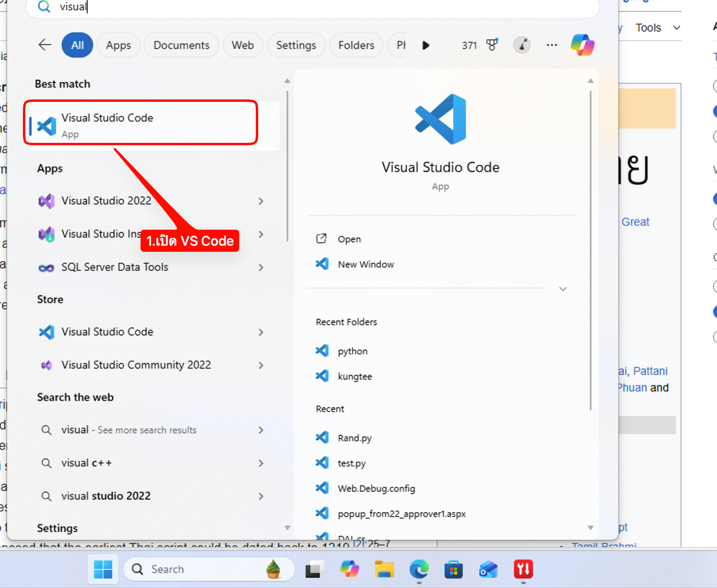
Task: Click the rewards trophy icon
Action: point(492,45)
